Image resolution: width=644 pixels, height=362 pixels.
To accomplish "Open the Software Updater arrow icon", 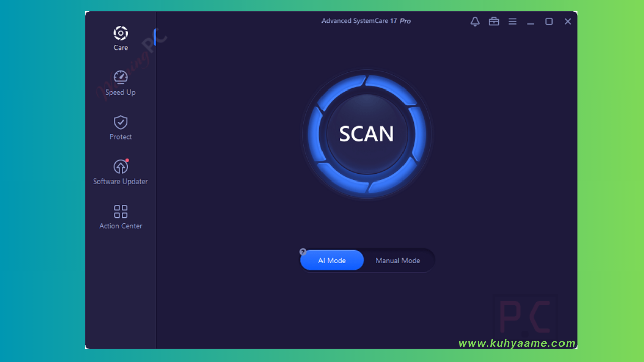I will [120, 166].
